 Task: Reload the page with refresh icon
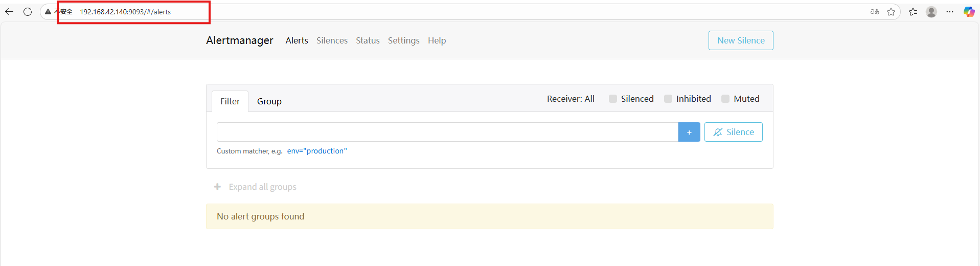[x=28, y=12]
